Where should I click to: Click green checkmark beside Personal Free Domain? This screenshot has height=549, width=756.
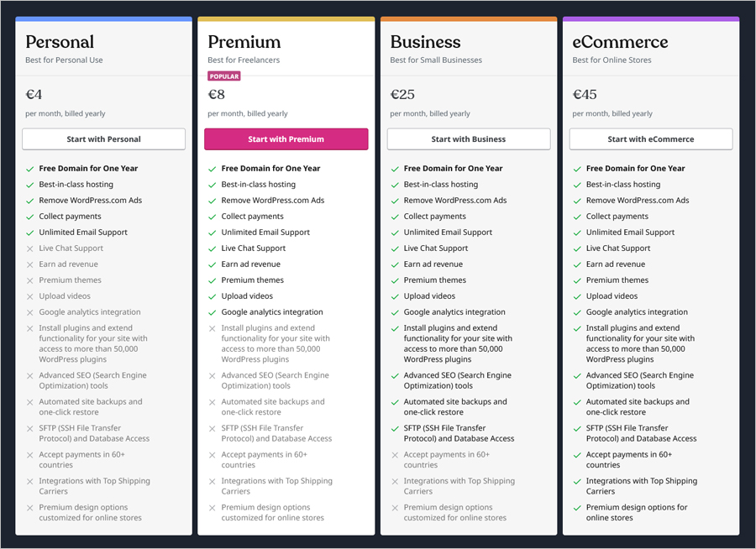click(30, 169)
